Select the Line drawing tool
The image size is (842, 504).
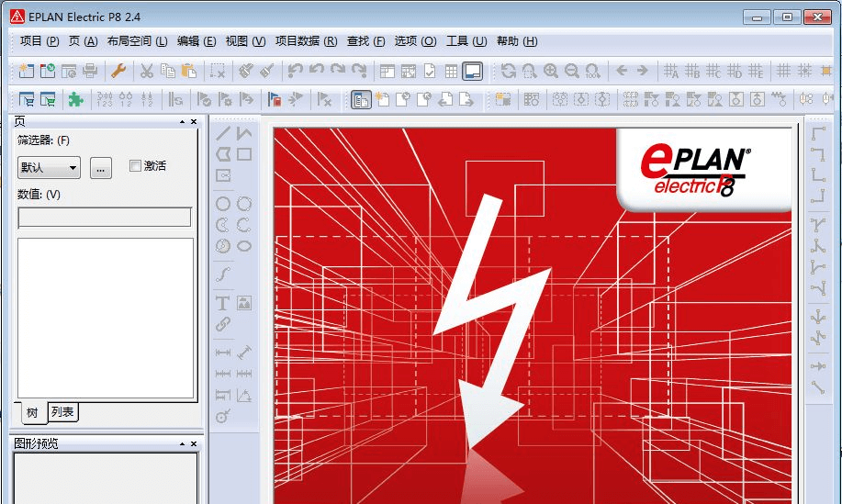(223, 132)
